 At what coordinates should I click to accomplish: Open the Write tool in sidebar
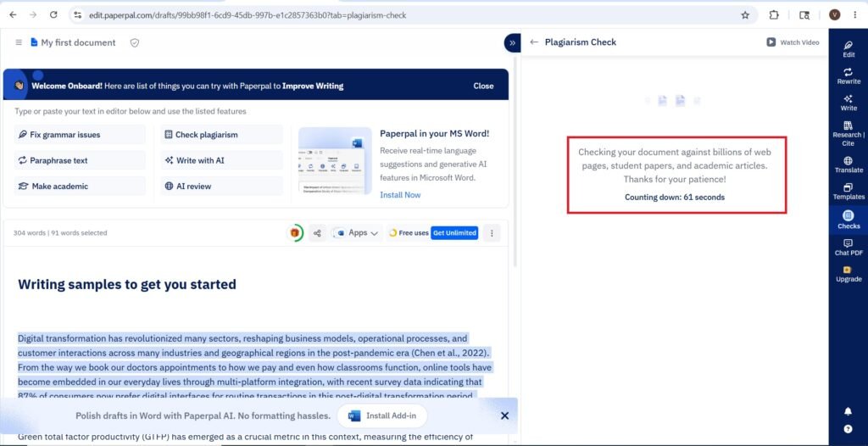pos(849,103)
